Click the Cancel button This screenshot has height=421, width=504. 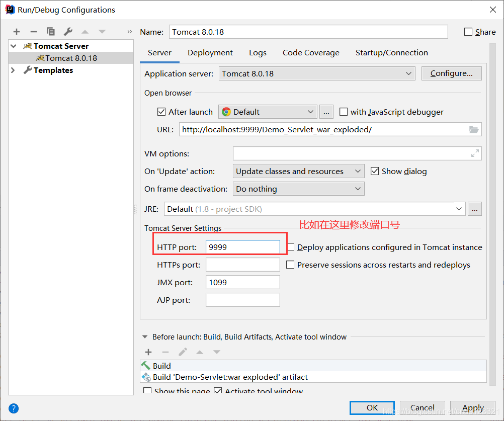coord(423,407)
